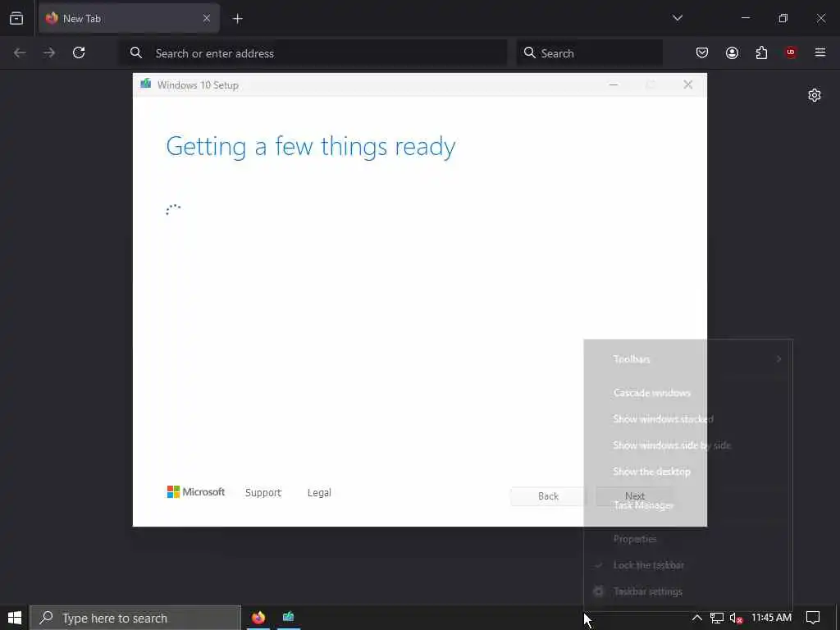Switch to Windows Setup taskbar icon
The width and height of the screenshot is (840, 630).
[x=288, y=618]
